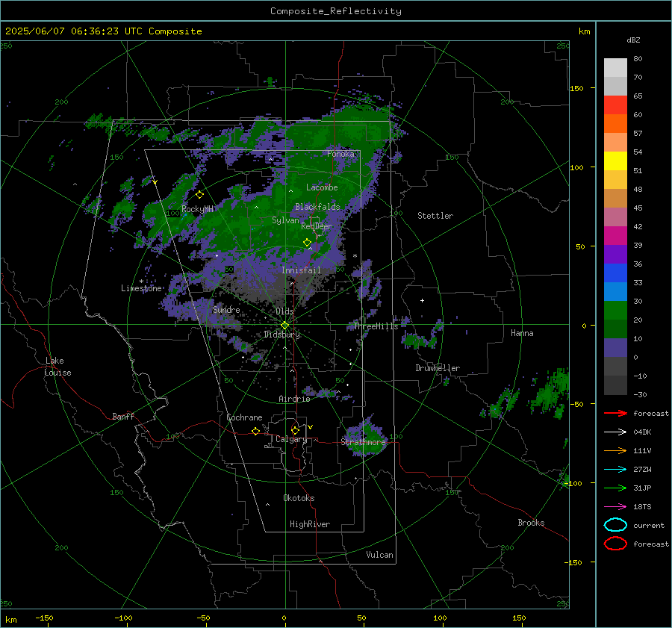
Task: Click the Olds city label
Action: [x=284, y=311]
